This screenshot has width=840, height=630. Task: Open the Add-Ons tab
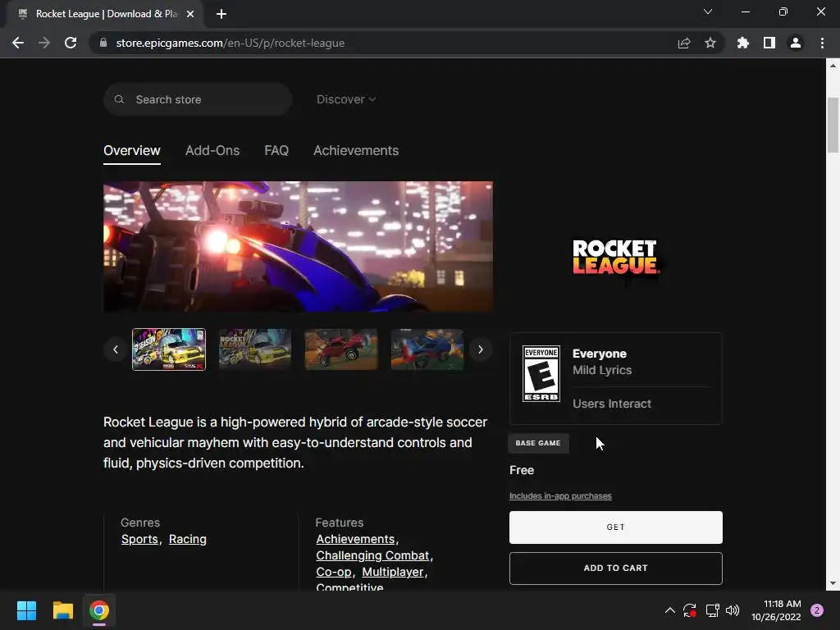[212, 151]
